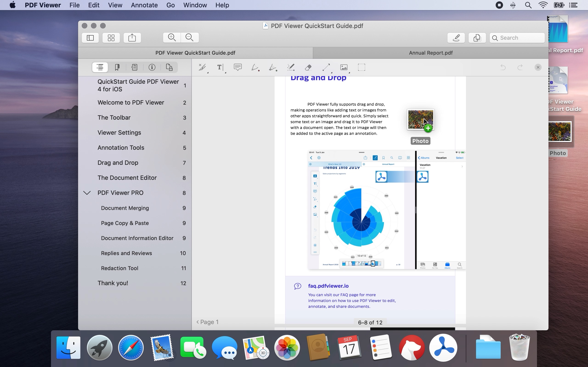This screenshot has height=367, width=588.
Task: Open the Bookmarks sidebar panel
Action: pyautogui.click(x=117, y=67)
